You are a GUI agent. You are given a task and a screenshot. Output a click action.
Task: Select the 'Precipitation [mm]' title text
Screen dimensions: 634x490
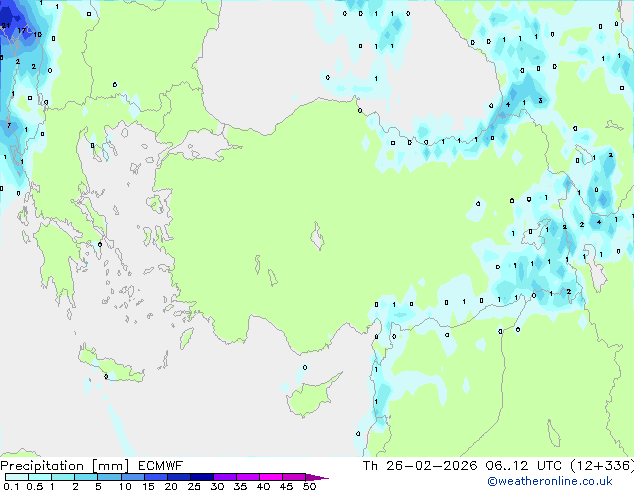65,466
